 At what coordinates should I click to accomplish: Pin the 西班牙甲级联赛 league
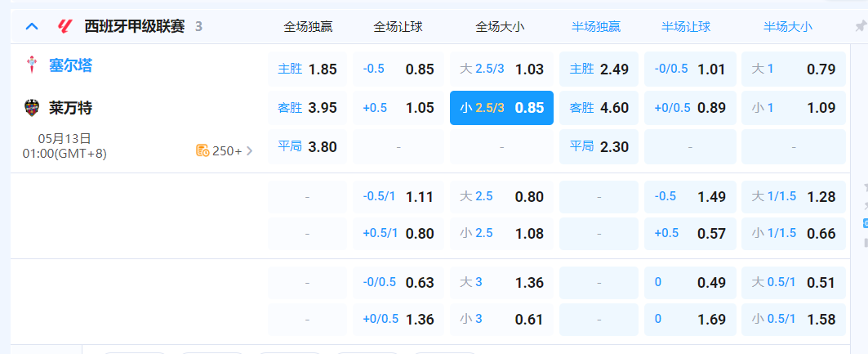point(861,26)
